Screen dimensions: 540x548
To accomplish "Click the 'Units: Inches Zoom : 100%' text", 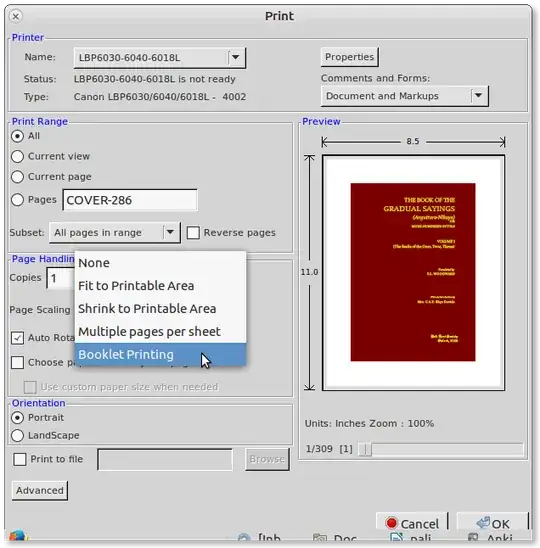I will click(x=369, y=424).
